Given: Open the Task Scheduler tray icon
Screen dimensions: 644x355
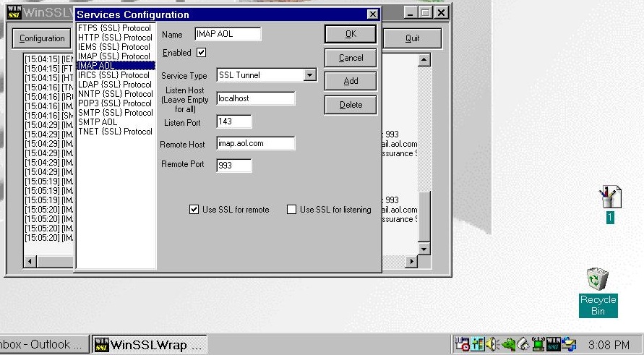Looking at the screenshot, I should (462, 344).
